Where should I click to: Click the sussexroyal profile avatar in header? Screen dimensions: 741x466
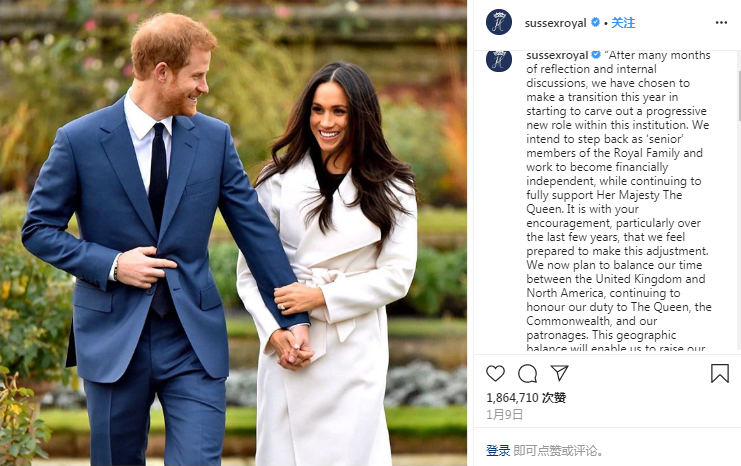499,22
